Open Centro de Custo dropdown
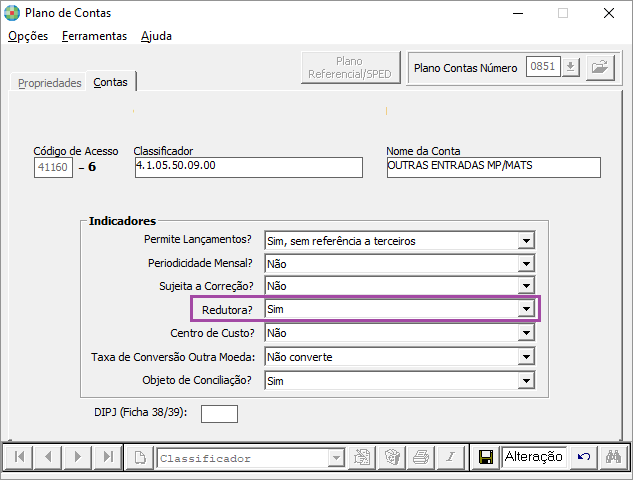633x480 pixels. [x=526, y=333]
